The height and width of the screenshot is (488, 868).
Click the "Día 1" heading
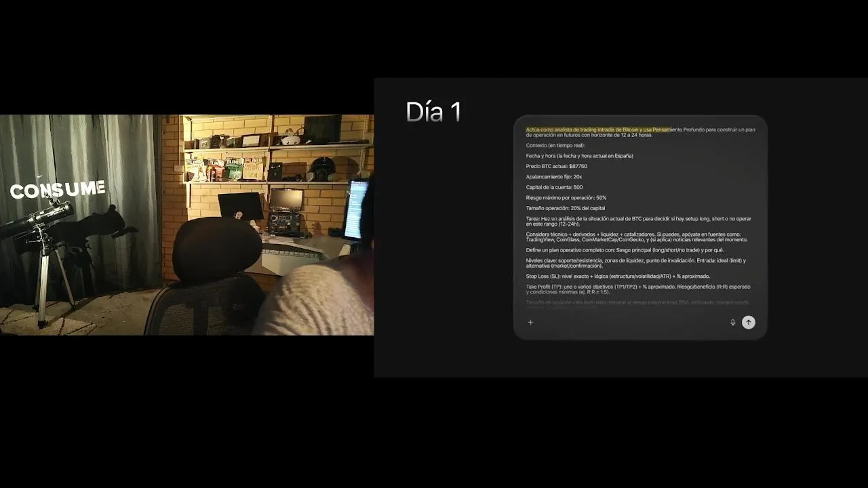point(433,112)
